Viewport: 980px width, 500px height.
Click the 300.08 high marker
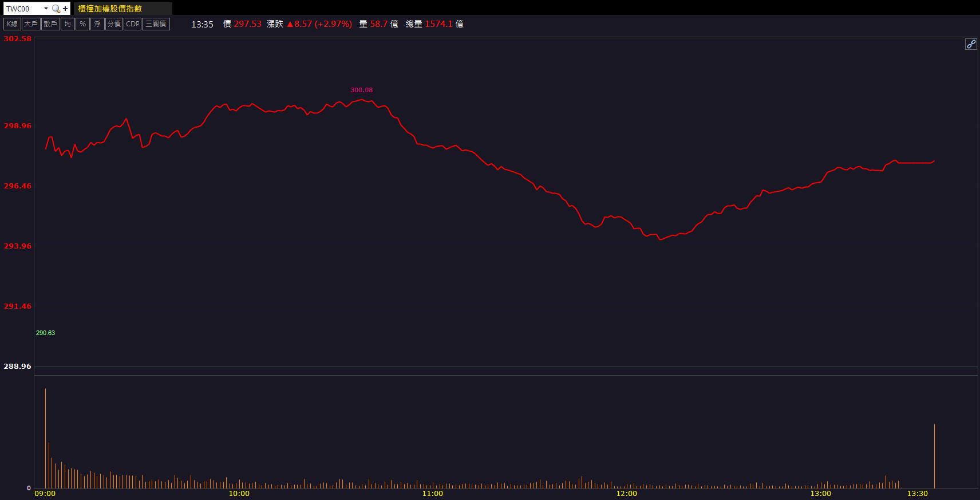[x=361, y=90]
